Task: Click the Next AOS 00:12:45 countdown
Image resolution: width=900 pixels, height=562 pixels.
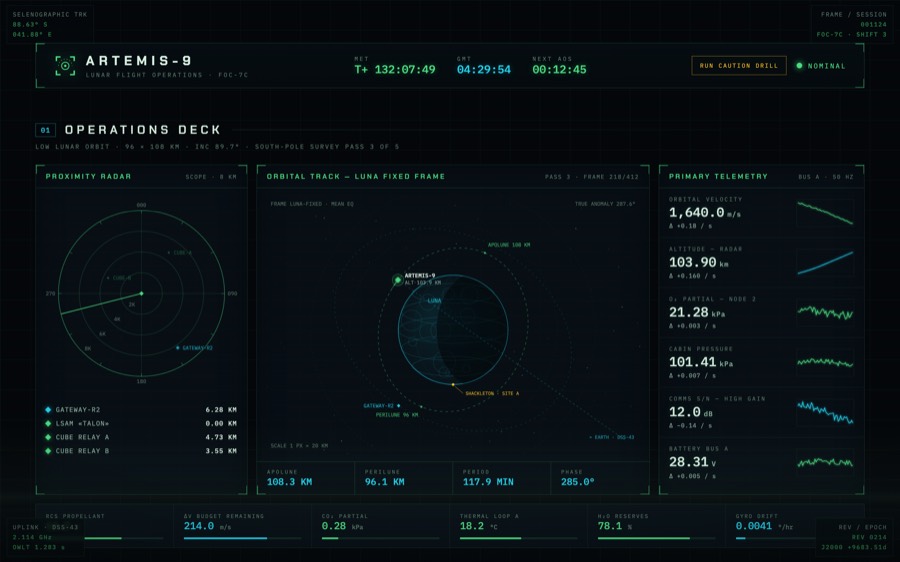Action: [x=560, y=69]
